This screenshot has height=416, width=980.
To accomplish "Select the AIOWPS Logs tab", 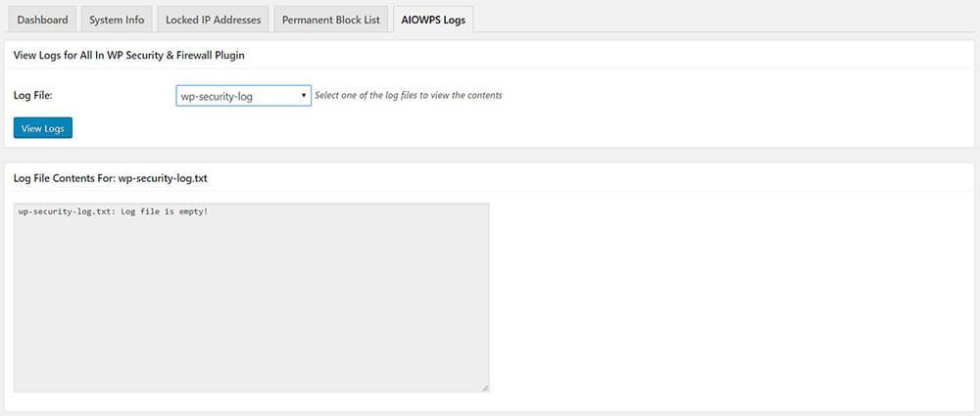I will 433,20.
